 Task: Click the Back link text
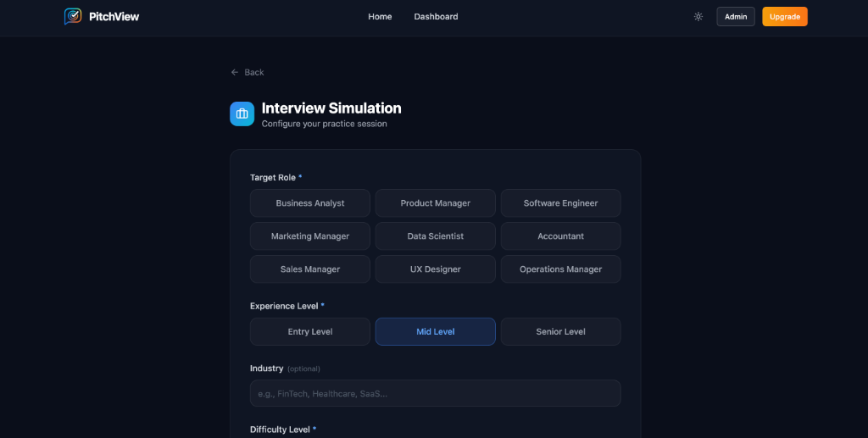click(x=254, y=73)
